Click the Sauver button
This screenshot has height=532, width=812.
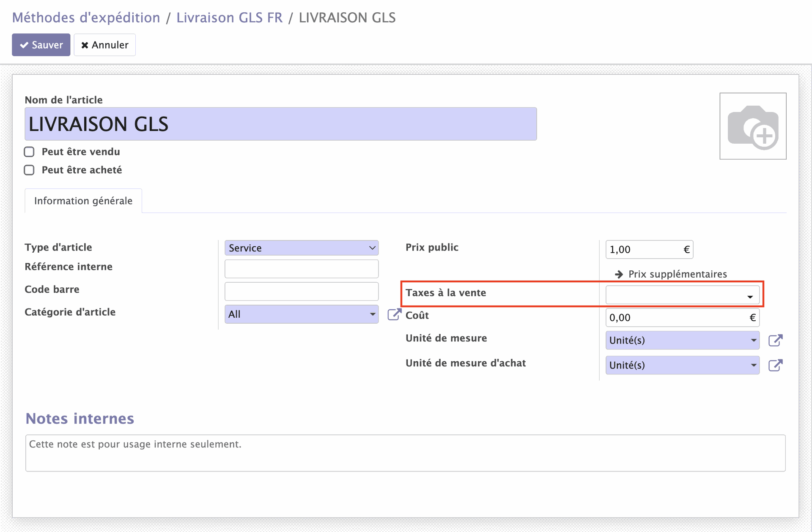(x=41, y=45)
